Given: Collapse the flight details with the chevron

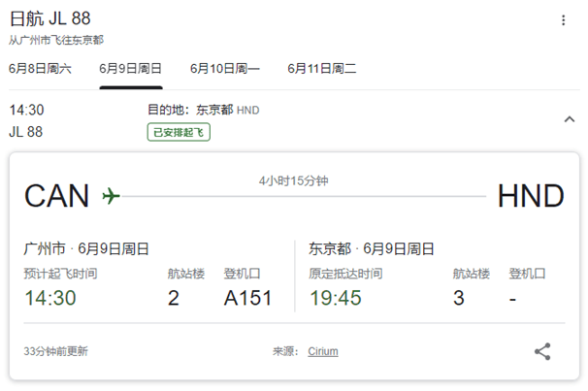Looking at the screenshot, I should coord(569,119).
